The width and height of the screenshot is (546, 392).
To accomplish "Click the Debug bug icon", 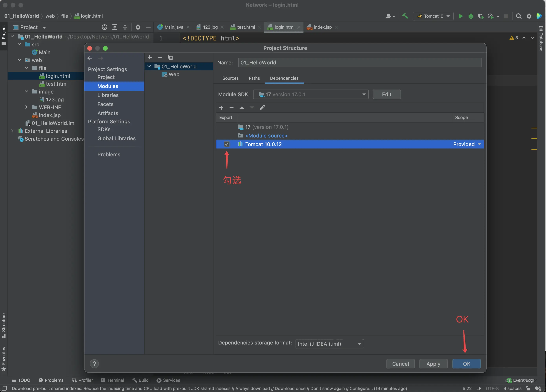I will tap(471, 16).
